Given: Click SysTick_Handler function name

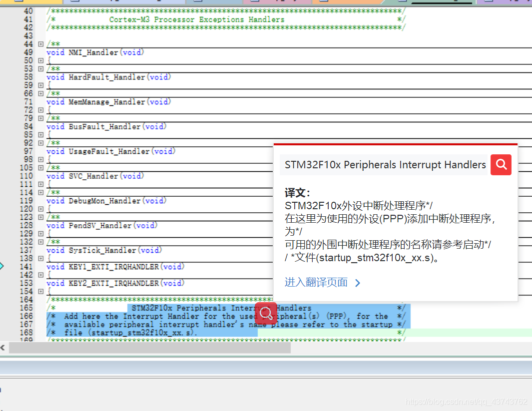Looking at the screenshot, I should click(102, 251).
